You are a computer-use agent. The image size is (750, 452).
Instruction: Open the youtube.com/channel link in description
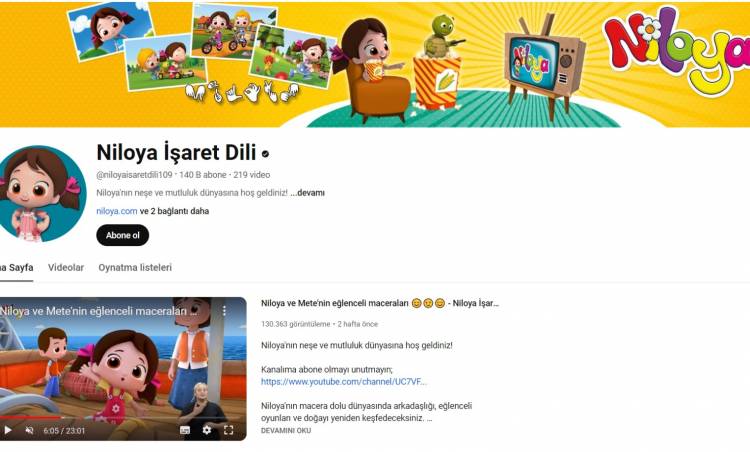click(x=343, y=382)
